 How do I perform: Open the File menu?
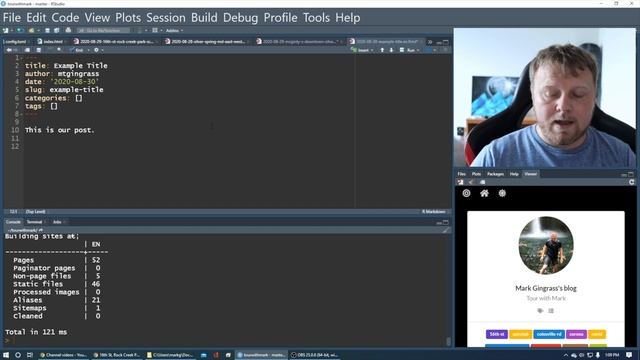[x=12, y=18]
